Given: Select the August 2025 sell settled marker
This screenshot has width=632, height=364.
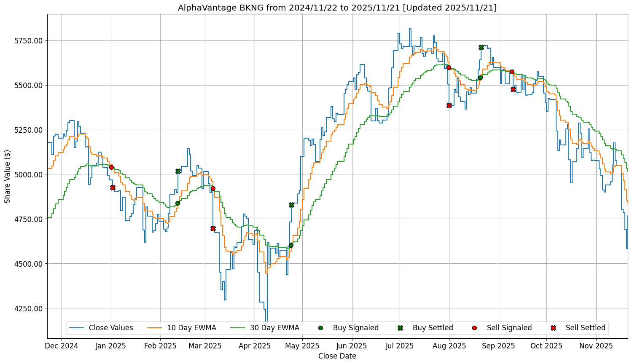Looking at the screenshot, I should click(449, 105).
